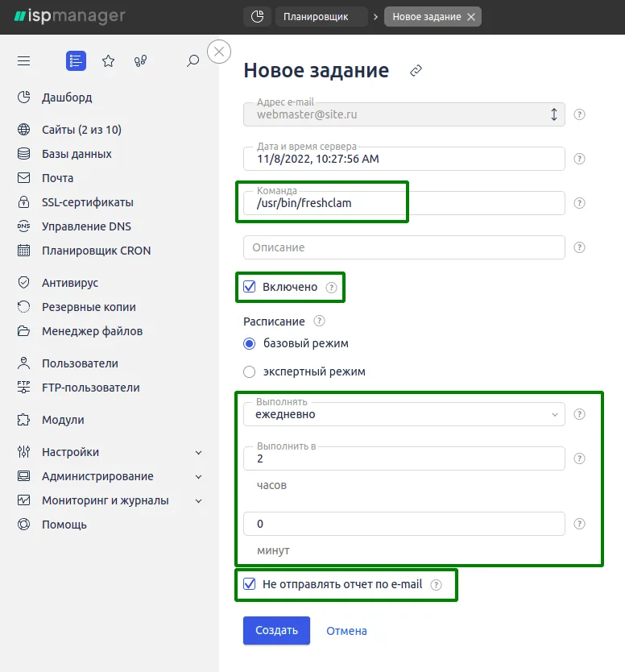Screen dimensions: 625x672
Task: Uncheck Не отправлять отчет по e-mail
Action: pyautogui.click(x=251, y=586)
